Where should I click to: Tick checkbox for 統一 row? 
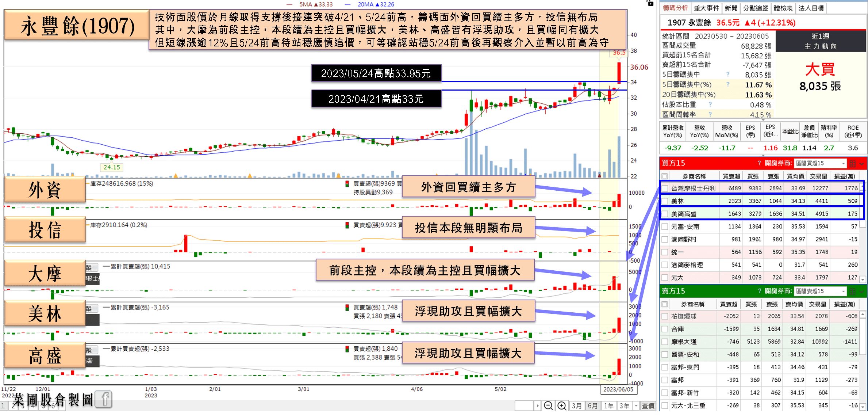tap(665, 252)
